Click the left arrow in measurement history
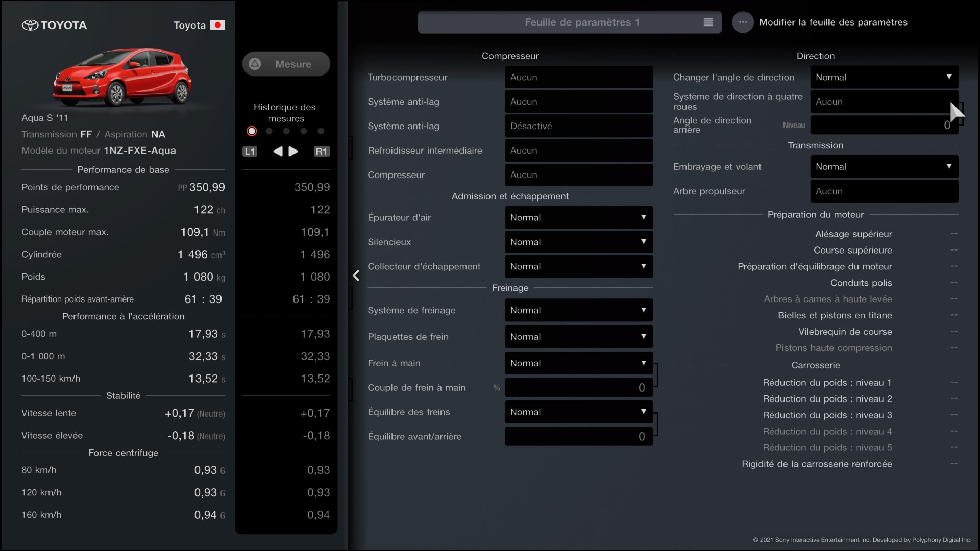The height and width of the screenshot is (551, 980). coord(278,151)
